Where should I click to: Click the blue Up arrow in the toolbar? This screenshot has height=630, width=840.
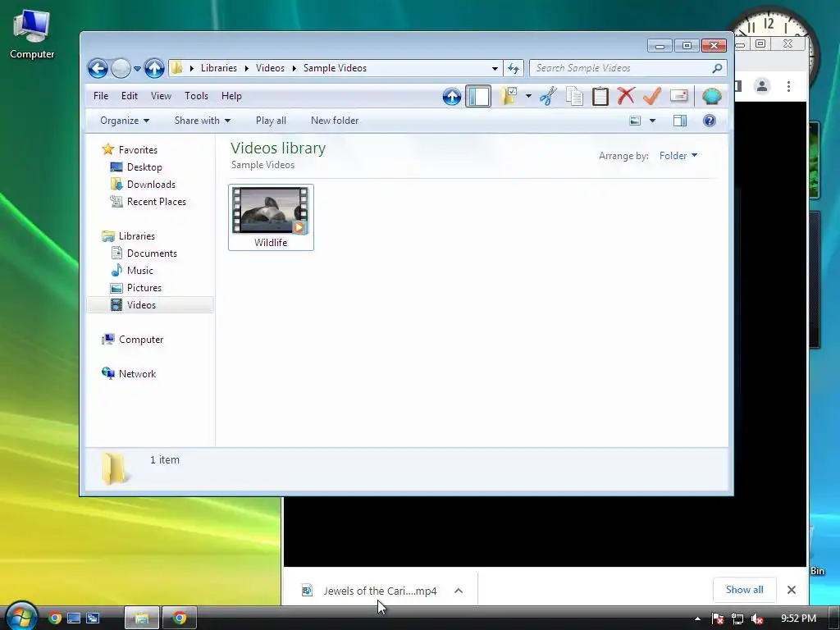click(452, 97)
